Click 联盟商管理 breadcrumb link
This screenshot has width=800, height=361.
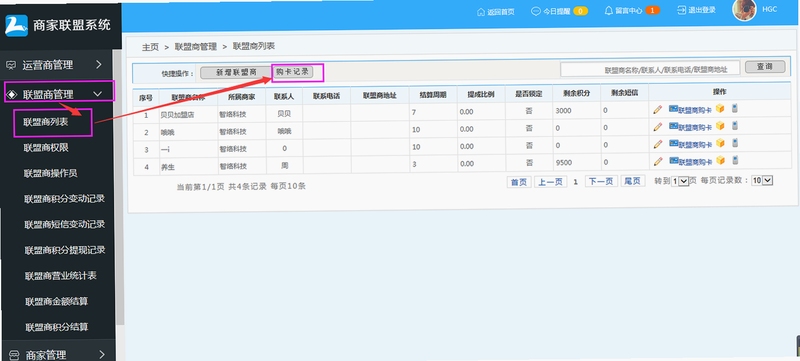(x=195, y=46)
